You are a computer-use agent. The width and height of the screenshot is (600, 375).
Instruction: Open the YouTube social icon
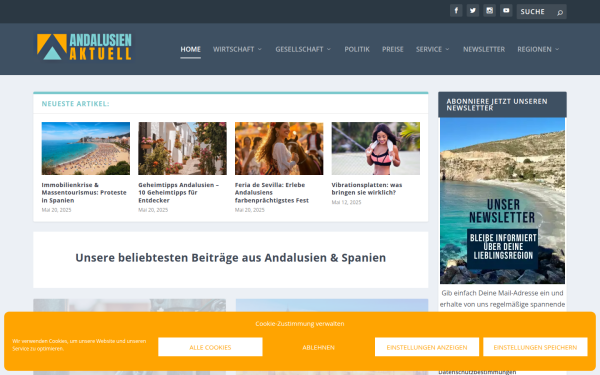click(x=506, y=11)
